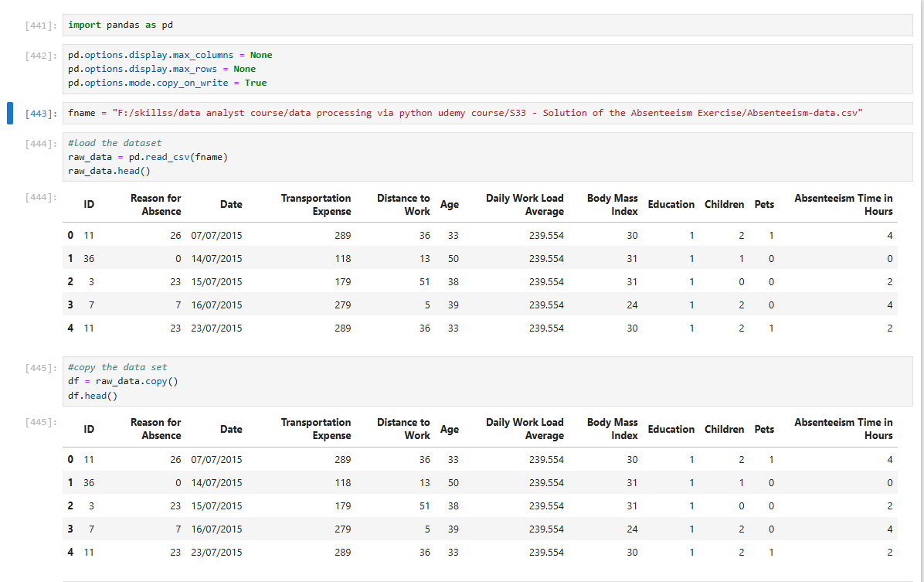
Task: Click 'Pets' header in output 445 table
Action: click(x=764, y=429)
